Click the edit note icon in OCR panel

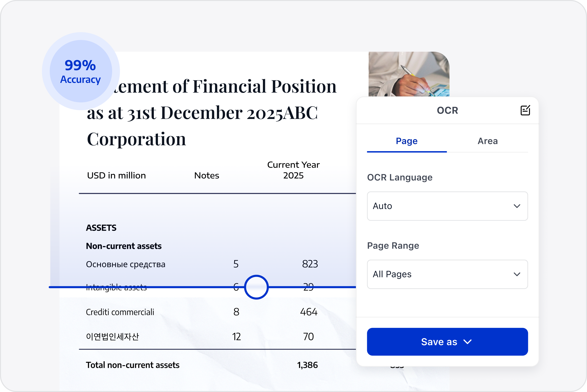coord(525,110)
